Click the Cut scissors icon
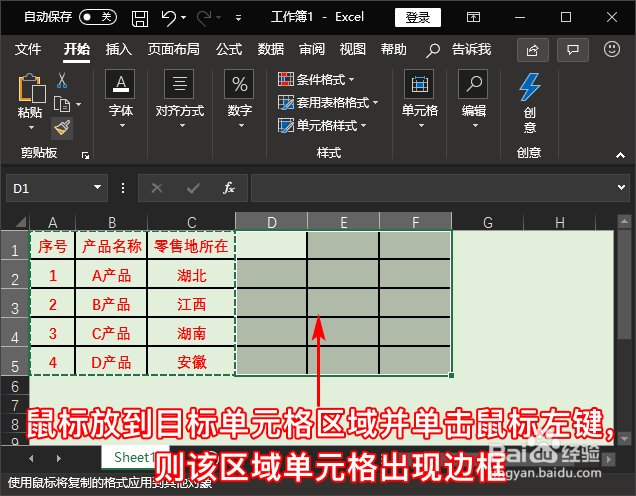This screenshot has width=636, height=496. click(x=62, y=80)
